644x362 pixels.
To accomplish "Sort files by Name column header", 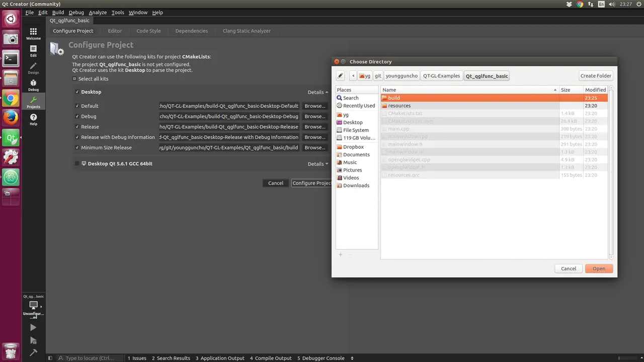I will (469, 90).
